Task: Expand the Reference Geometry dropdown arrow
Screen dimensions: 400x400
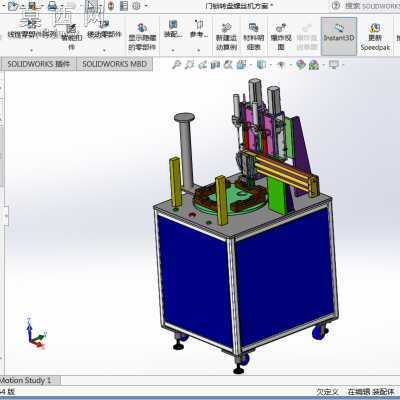Action: click(x=199, y=50)
